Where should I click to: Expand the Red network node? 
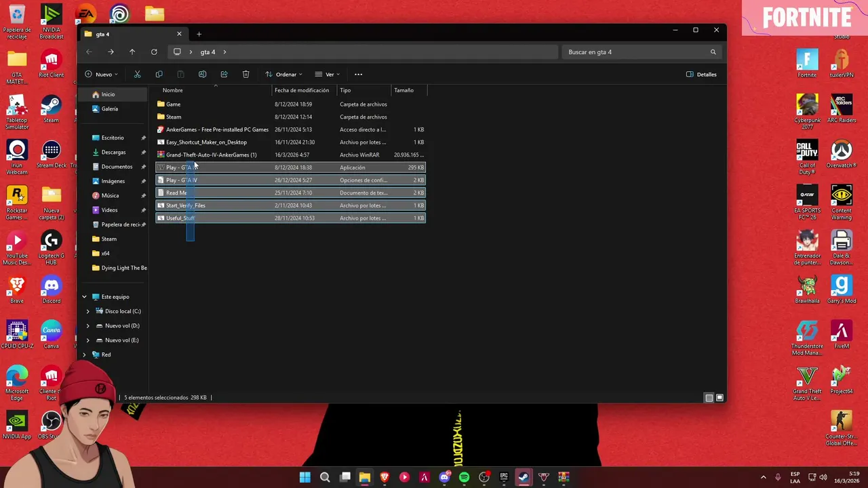coord(84,354)
